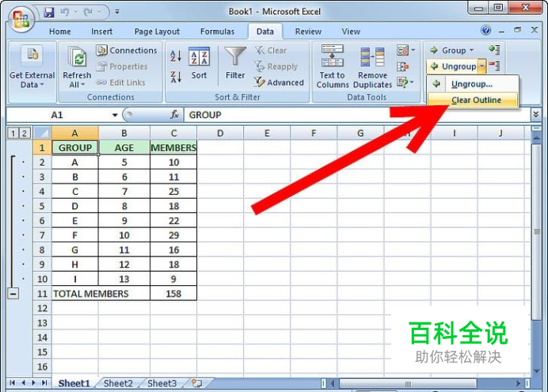This screenshot has width=548, height=392.
Task: Open Customize Quick Access Toolbar dropdown
Action: point(117,12)
